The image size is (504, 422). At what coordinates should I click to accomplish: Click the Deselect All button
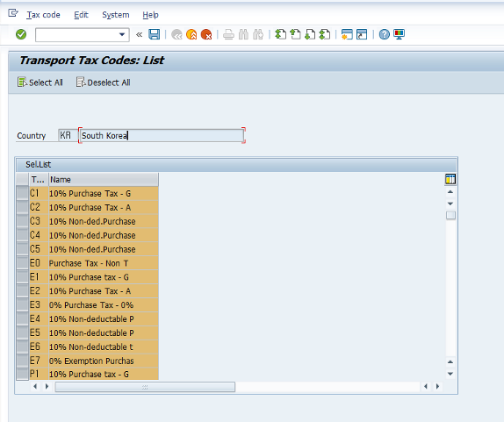click(x=104, y=82)
